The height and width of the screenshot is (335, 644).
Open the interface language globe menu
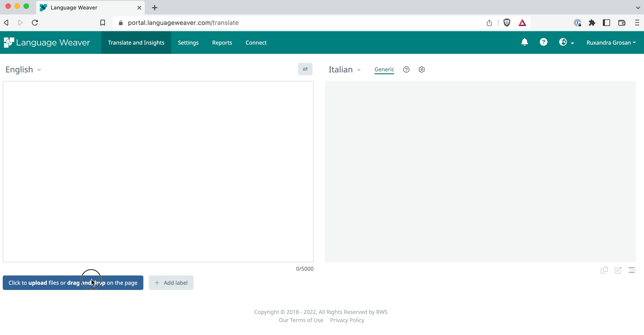566,42
